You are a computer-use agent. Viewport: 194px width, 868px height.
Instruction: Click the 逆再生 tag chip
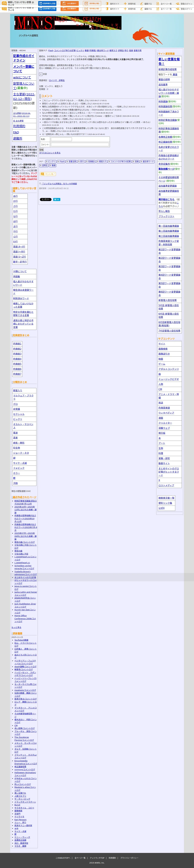pos(44,165)
